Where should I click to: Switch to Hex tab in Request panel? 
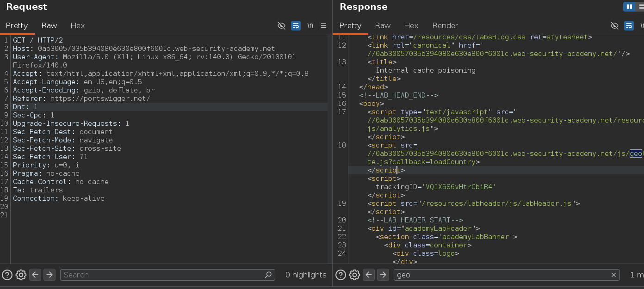coord(78,26)
